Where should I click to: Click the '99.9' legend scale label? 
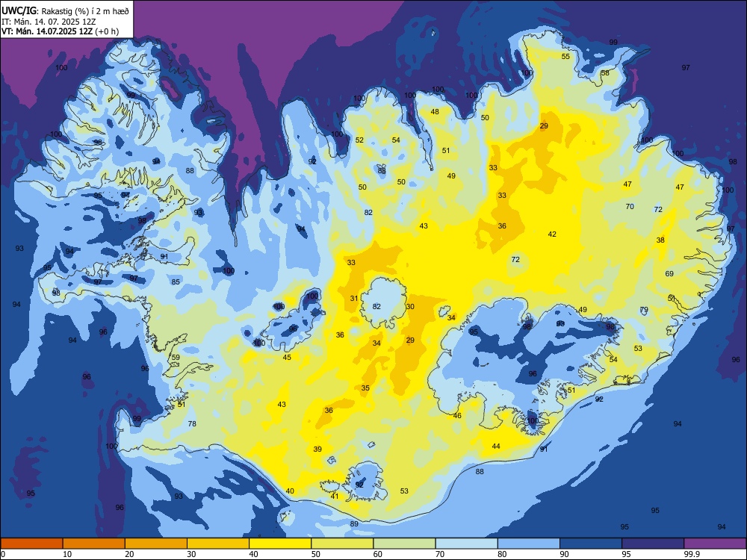691,554
